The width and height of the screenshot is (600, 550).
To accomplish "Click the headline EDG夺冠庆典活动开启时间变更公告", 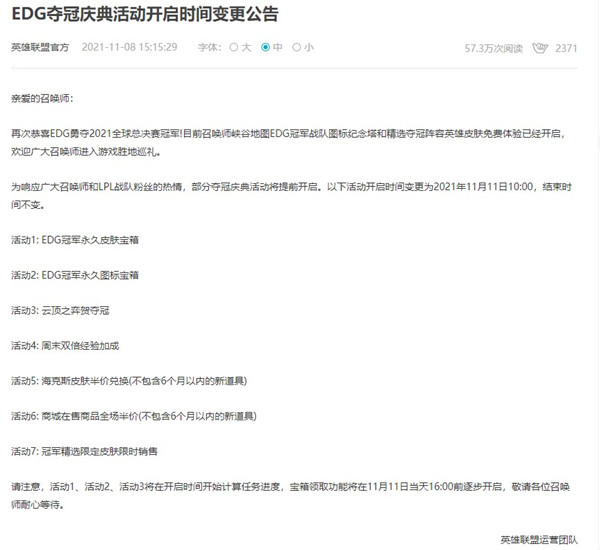I will (145, 14).
